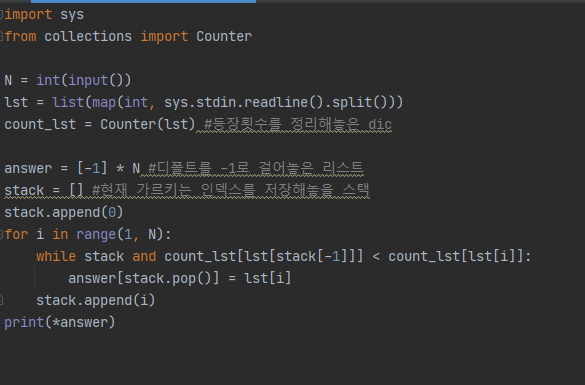
Task: Click the 'while' keyword
Action: click(56, 257)
